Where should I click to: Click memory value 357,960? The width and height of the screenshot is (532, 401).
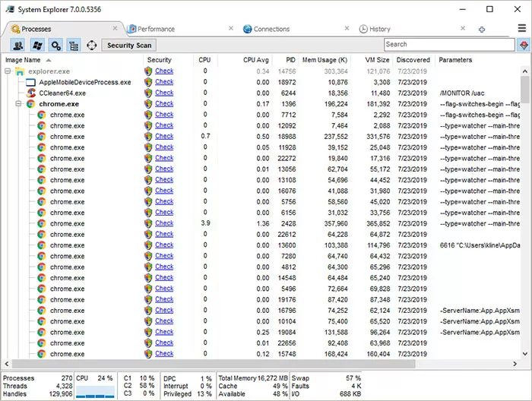point(336,224)
